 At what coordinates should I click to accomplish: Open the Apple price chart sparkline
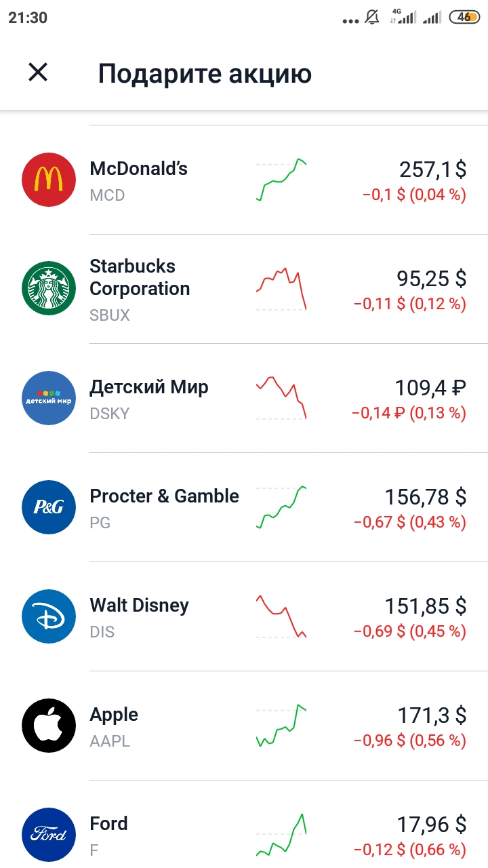[281, 726]
